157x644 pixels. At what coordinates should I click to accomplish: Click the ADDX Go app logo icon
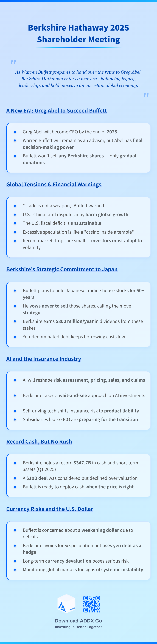(66, 604)
